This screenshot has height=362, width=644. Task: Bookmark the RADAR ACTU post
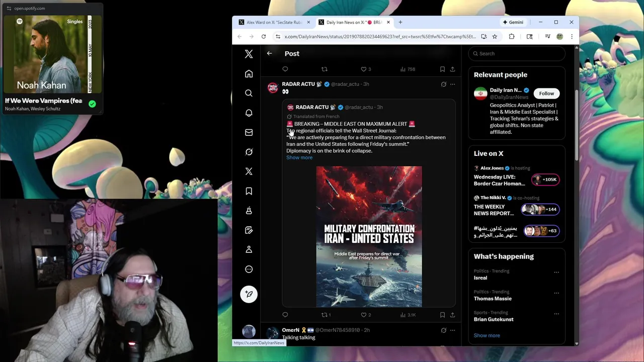[442, 315]
